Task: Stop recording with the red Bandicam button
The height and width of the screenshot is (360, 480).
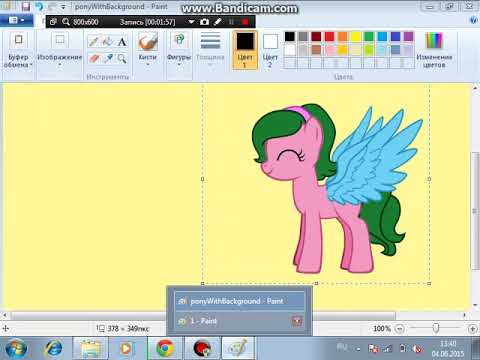Action: click(x=245, y=22)
